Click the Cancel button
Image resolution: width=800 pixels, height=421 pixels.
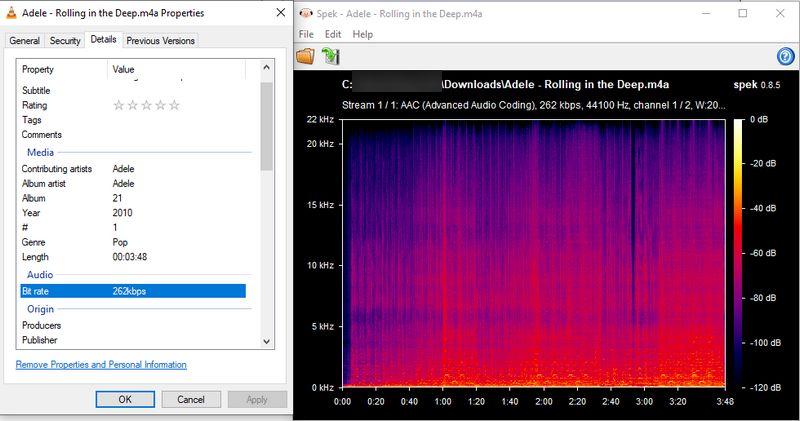coord(191,400)
